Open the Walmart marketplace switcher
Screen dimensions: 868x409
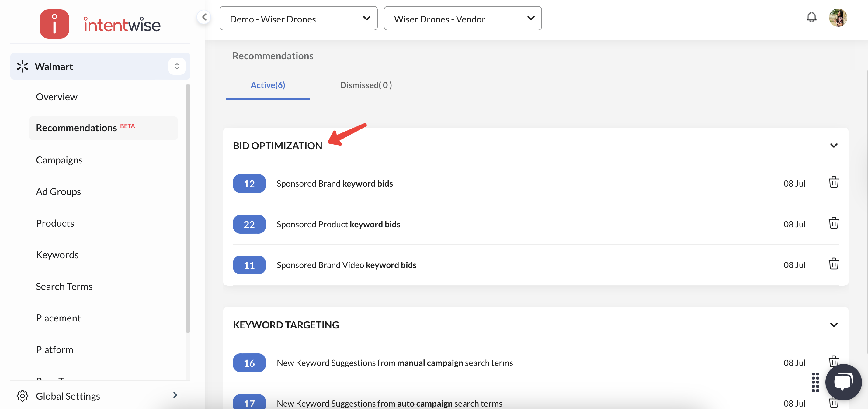[x=177, y=66]
